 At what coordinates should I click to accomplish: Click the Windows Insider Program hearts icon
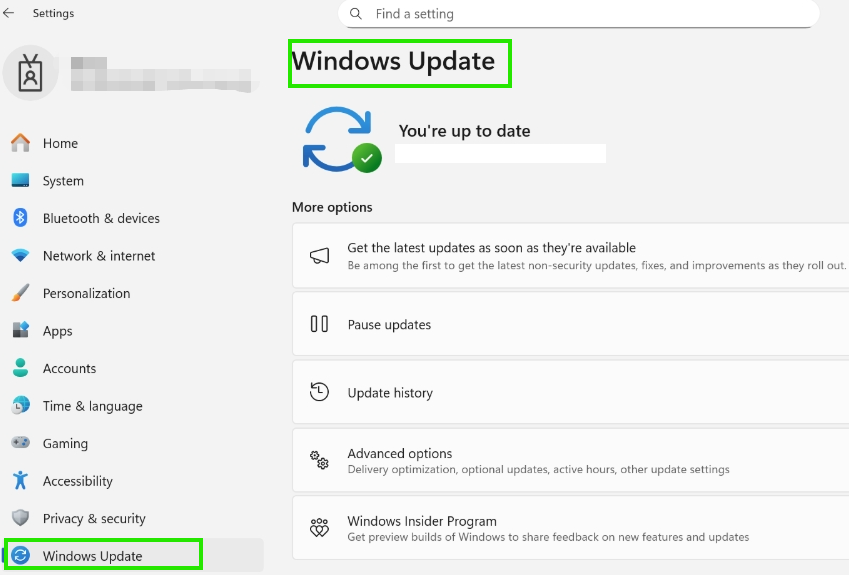click(319, 528)
